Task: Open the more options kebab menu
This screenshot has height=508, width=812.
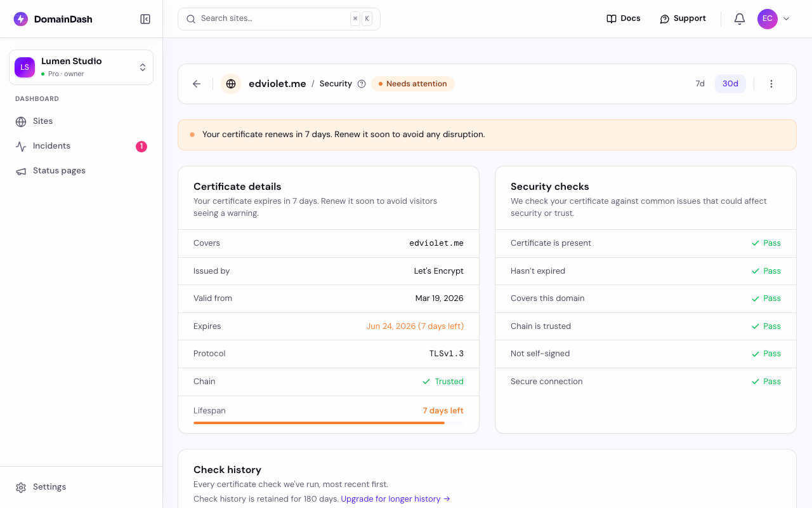Action: click(x=771, y=84)
